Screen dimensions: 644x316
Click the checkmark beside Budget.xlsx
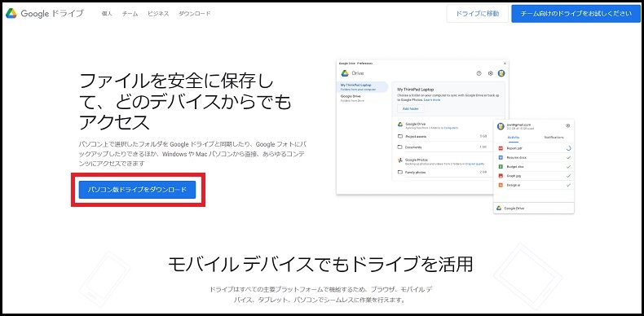[569, 167]
